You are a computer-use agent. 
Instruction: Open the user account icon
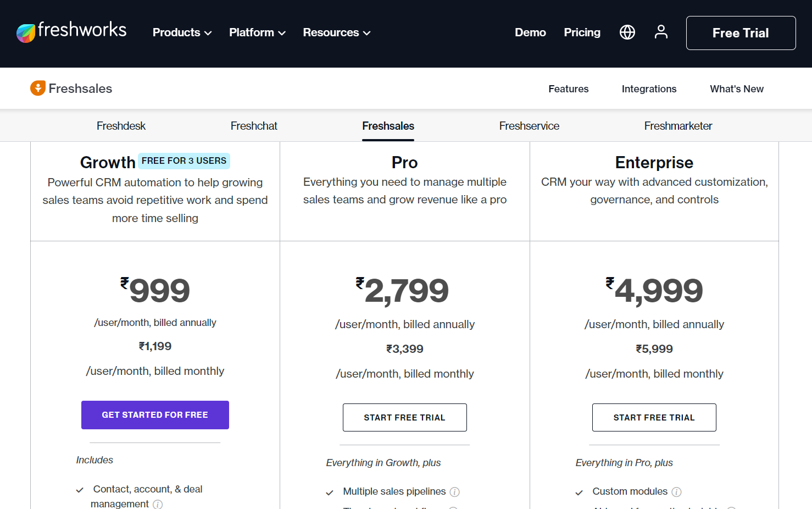point(661,32)
